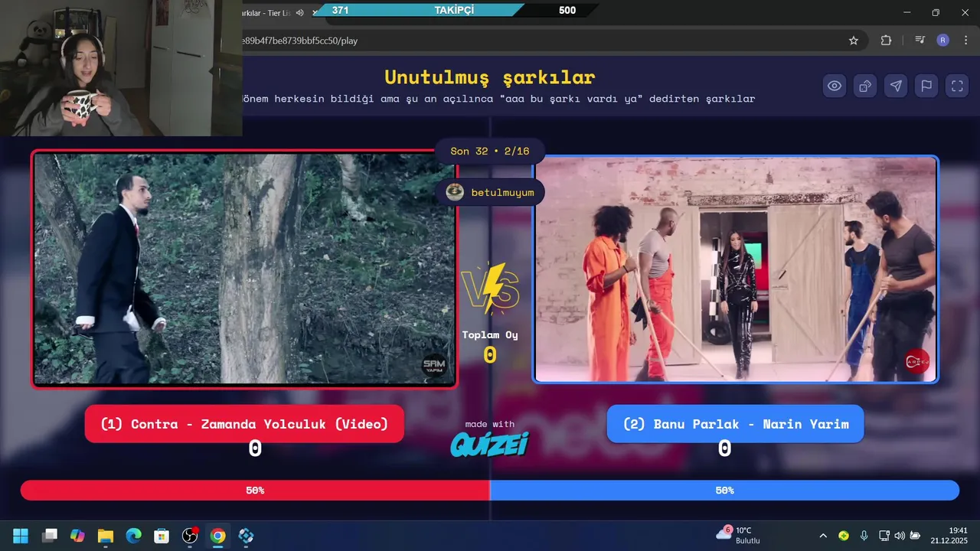Enter fullscreen with the corner-brackets icon
The image size is (980, 551).
957,86
